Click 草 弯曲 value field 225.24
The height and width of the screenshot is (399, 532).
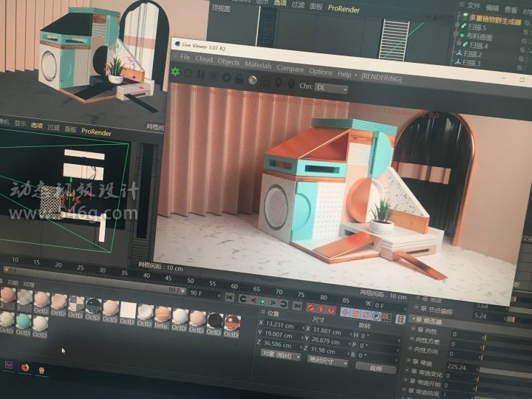(x=463, y=366)
